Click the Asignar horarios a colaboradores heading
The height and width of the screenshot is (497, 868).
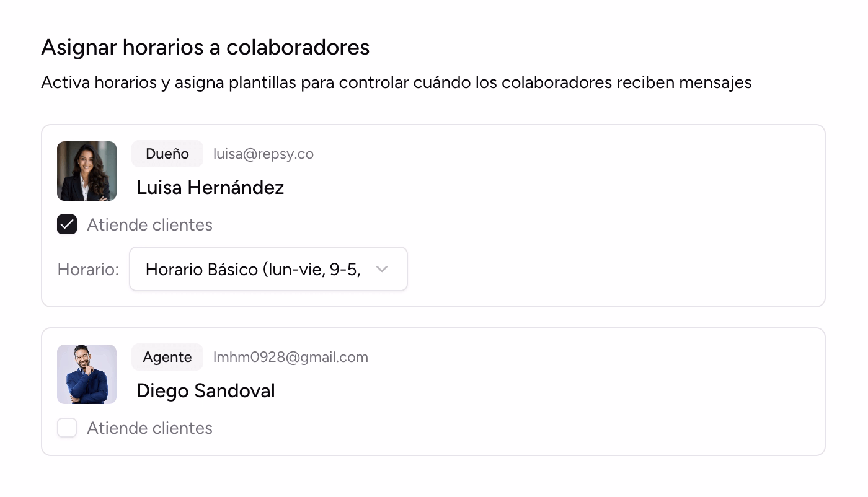pos(205,48)
